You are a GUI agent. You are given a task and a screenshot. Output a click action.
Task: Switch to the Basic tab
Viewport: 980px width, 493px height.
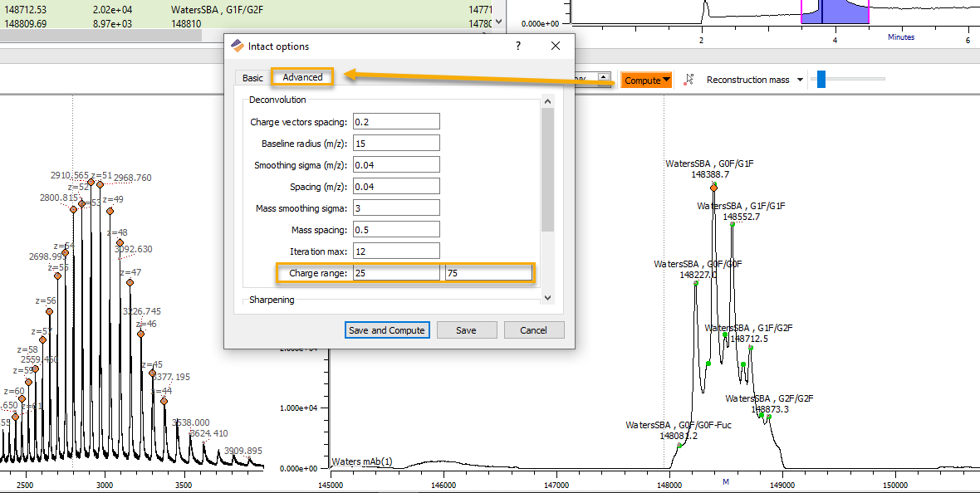[x=252, y=78]
